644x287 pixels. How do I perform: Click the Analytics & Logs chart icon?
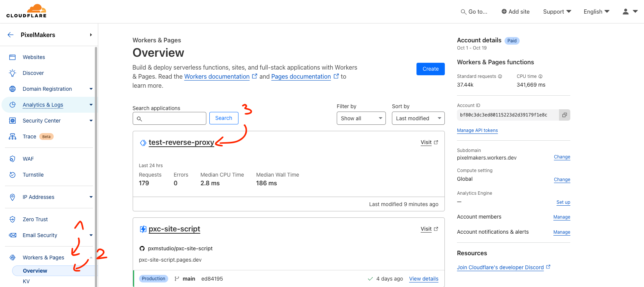tap(12, 105)
